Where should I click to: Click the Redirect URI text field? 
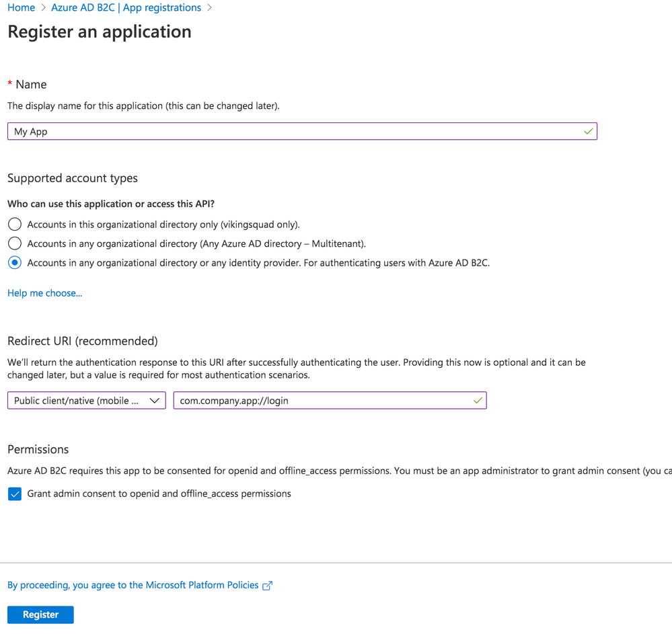coord(323,401)
